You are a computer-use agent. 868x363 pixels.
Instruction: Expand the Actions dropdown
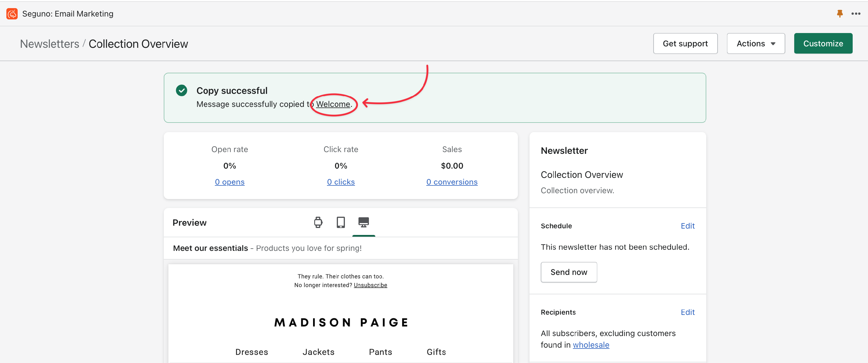(755, 43)
